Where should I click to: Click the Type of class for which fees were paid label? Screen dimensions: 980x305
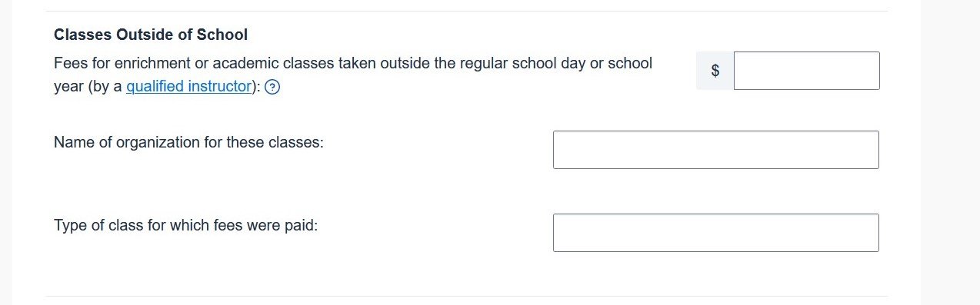[185, 226]
